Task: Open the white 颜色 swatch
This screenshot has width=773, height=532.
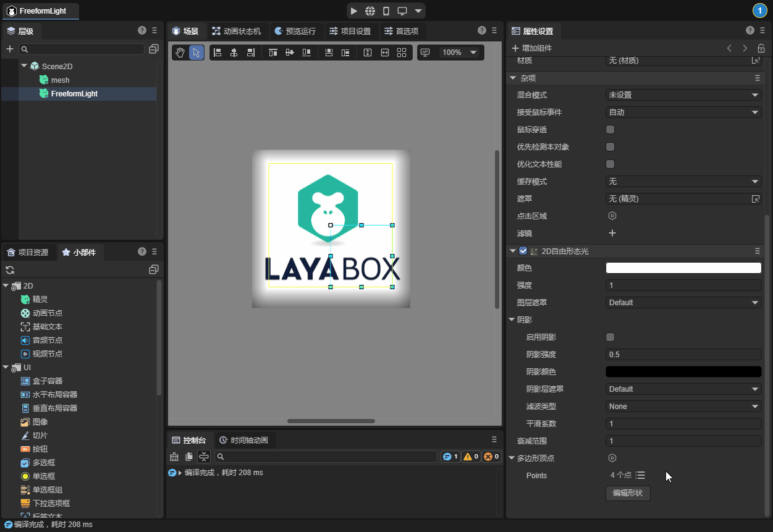Action: (x=683, y=268)
